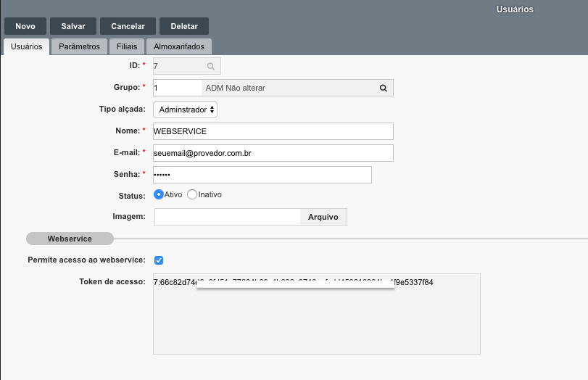The width and height of the screenshot is (588, 380).
Task: Open the Tipo alçada dropdown
Action: click(186, 110)
